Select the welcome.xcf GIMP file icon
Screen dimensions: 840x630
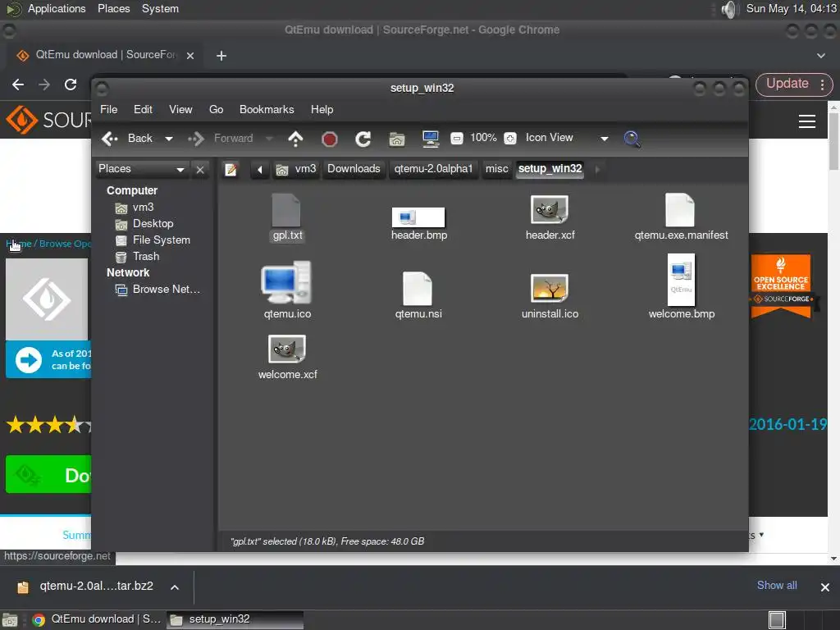(286, 349)
